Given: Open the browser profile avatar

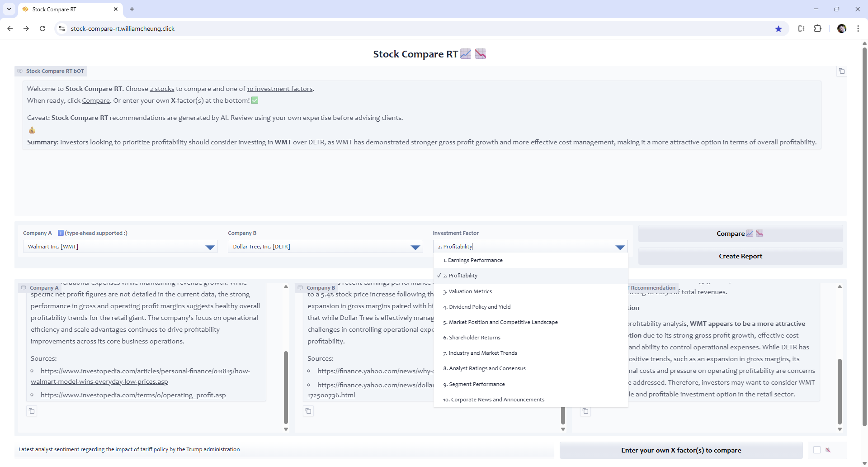Looking at the screenshot, I should pos(842,29).
